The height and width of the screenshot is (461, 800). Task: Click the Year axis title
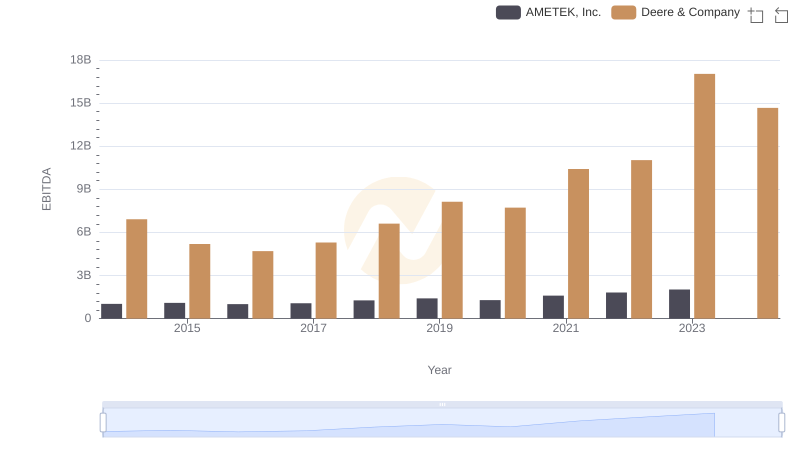pyautogui.click(x=439, y=370)
